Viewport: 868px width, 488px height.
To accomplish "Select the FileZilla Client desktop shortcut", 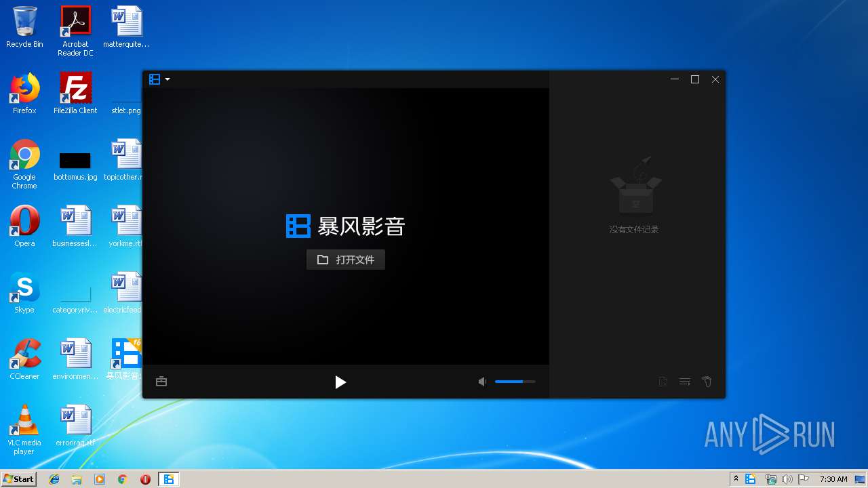I will (x=75, y=94).
